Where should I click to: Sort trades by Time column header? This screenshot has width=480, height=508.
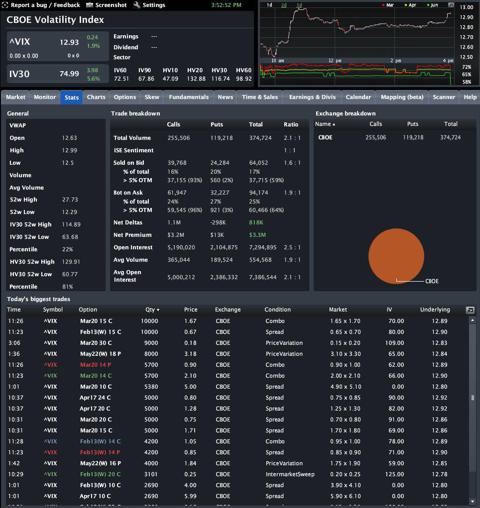14,310
